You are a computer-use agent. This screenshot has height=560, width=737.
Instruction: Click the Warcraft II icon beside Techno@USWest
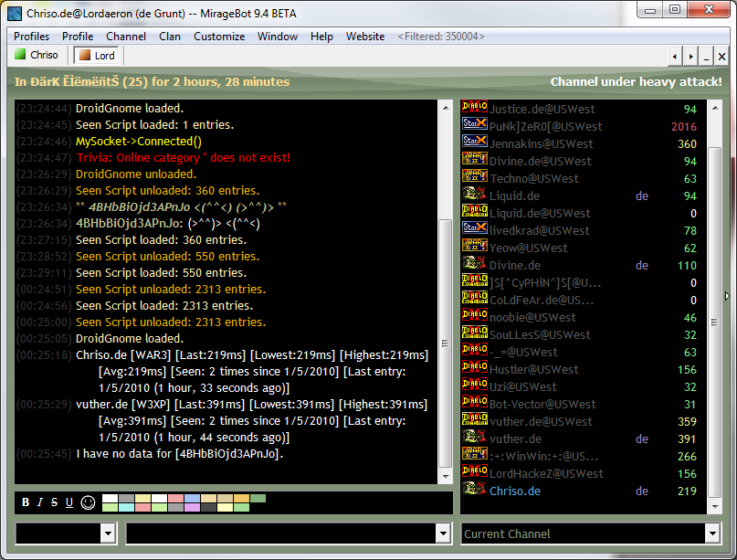475,176
